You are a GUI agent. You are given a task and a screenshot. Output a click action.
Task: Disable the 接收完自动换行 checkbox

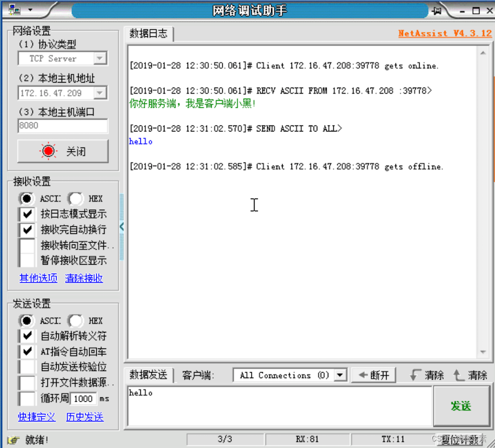pyautogui.click(x=26, y=230)
